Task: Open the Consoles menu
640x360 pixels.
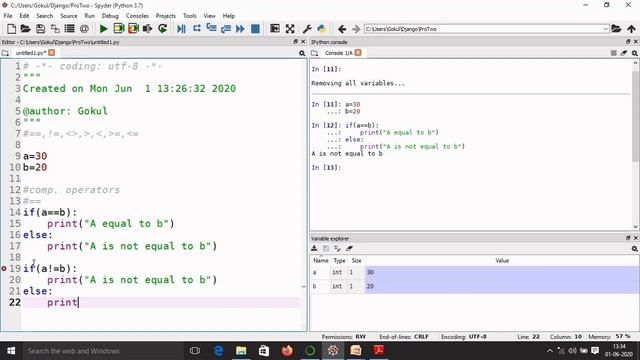Action: point(137,16)
